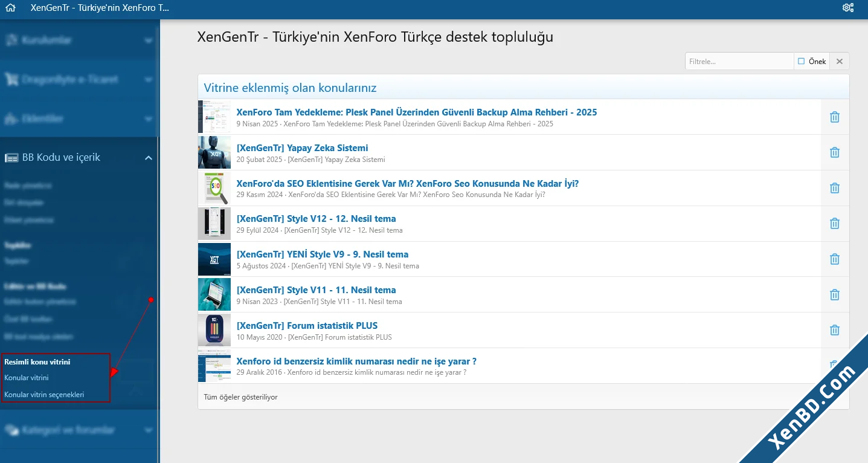The width and height of the screenshot is (868, 463).
Task: Open [XenGenTr] Yapay Zeka Sistemi topic
Action: 302,148
